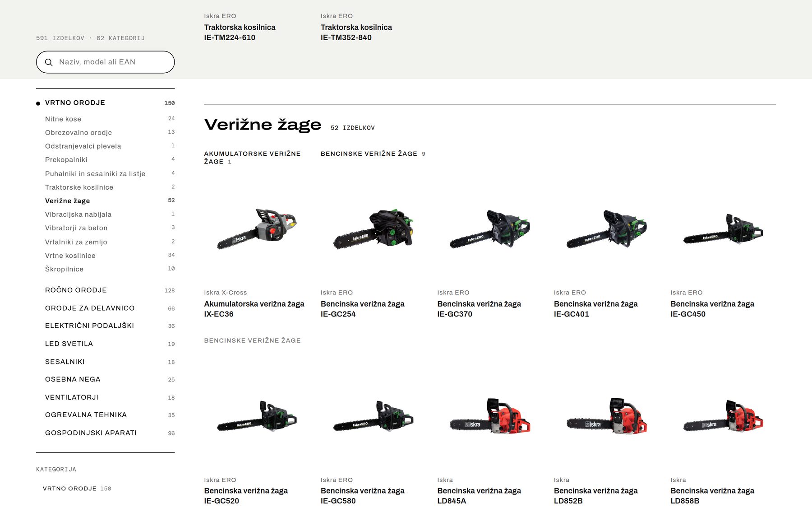Screen dimensions: 812x508
Task: Open the OGREVALNA TEHNIKA category
Action: point(110,415)
